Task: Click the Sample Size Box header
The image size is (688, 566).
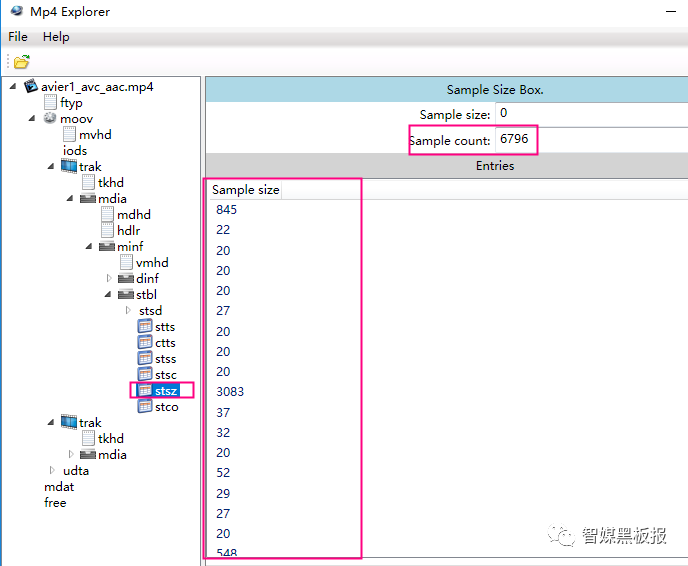Action: coord(495,90)
